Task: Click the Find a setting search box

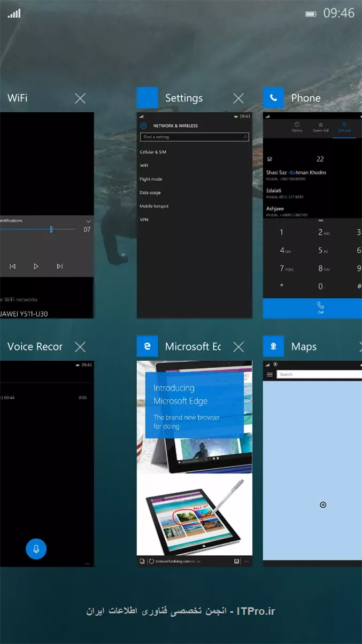Action: (194, 137)
